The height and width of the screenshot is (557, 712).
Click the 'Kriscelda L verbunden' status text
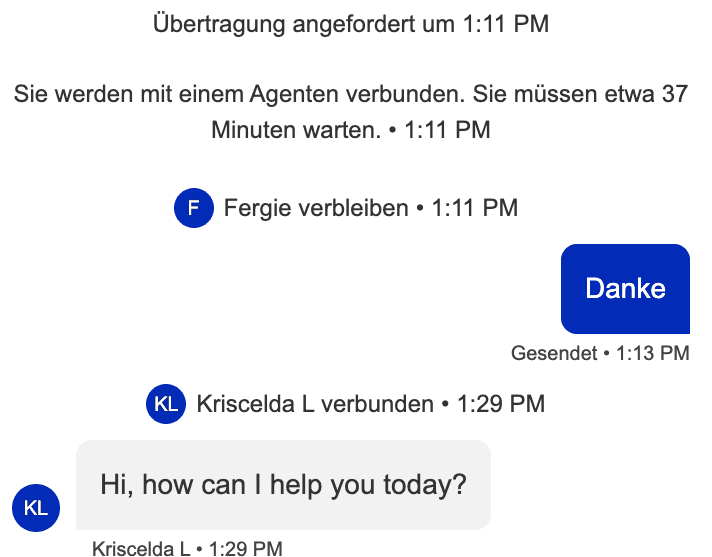[315, 404]
